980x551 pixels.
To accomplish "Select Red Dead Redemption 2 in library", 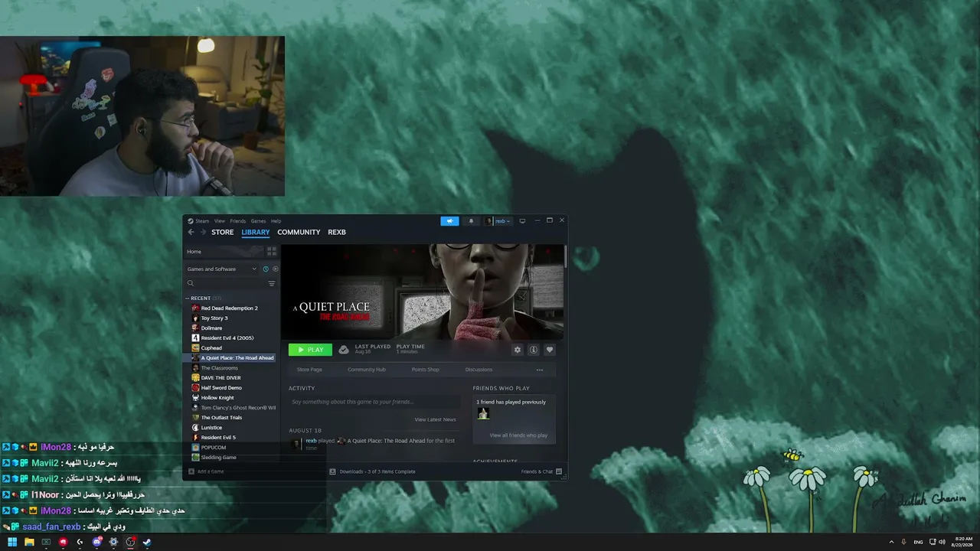I will click(229, 308).
